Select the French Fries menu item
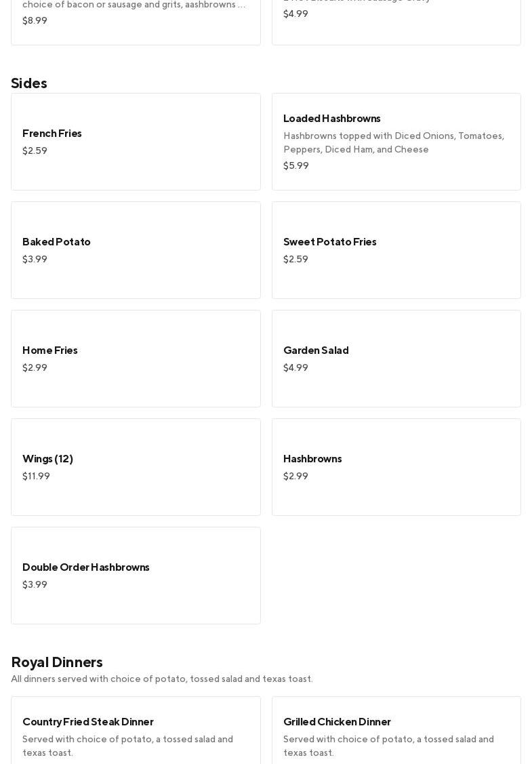 pyautogui.click(x=136, y=141)
